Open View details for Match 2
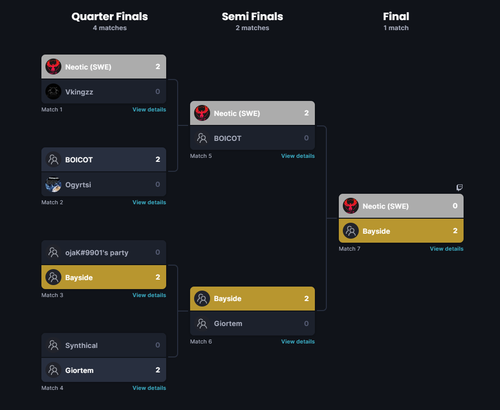Image resolution: width=500 pixels, height=410 pixels. [x=149, y=202]
